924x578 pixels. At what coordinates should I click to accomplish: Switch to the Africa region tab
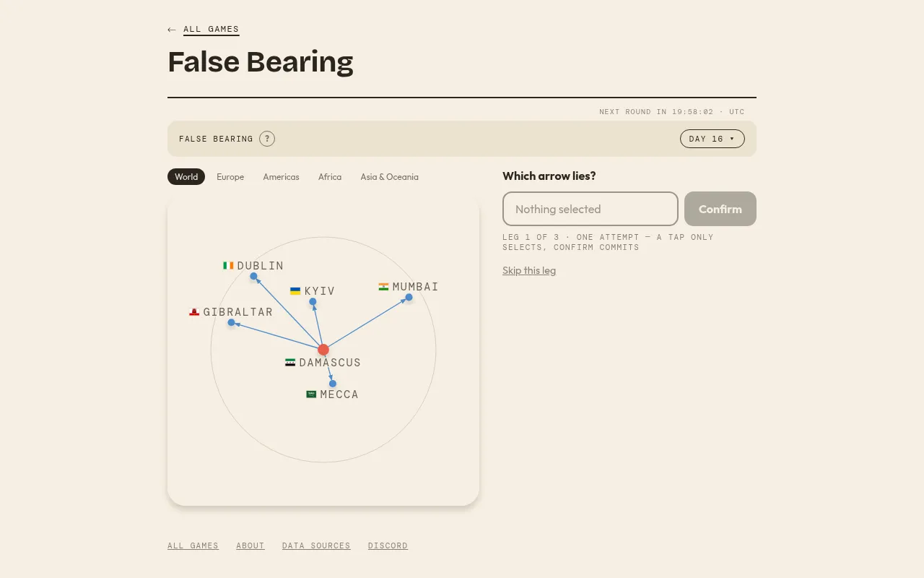(x=330, y=177)
